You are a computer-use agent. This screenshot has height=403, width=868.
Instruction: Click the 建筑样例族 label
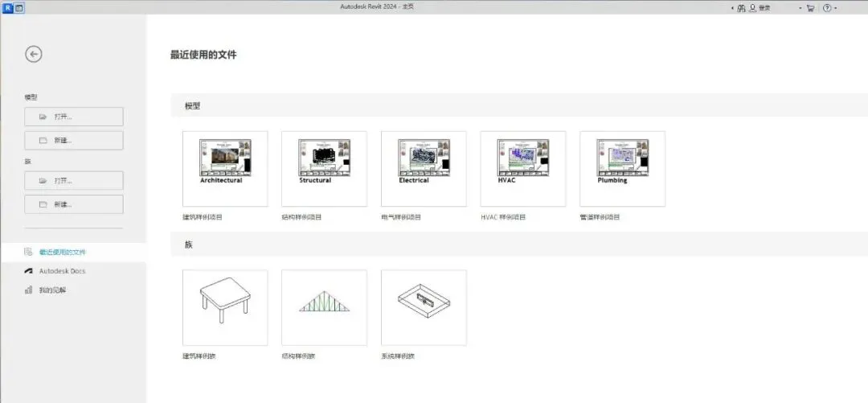(199, 356)
